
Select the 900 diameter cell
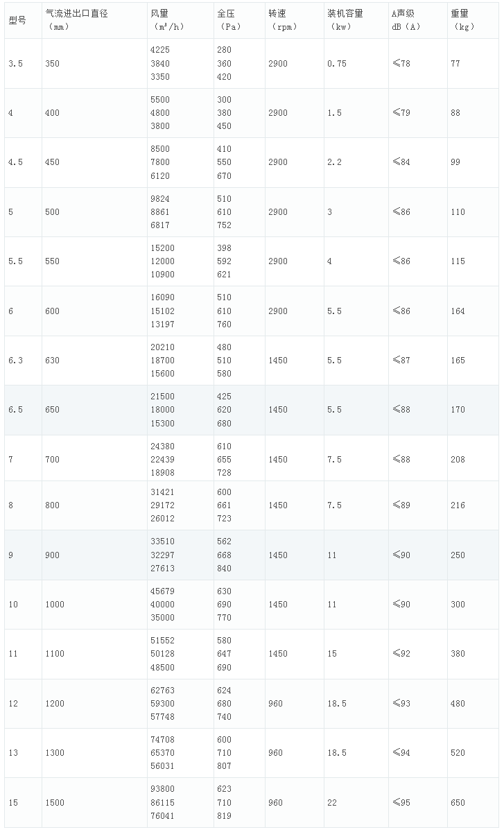click(52, 555)
